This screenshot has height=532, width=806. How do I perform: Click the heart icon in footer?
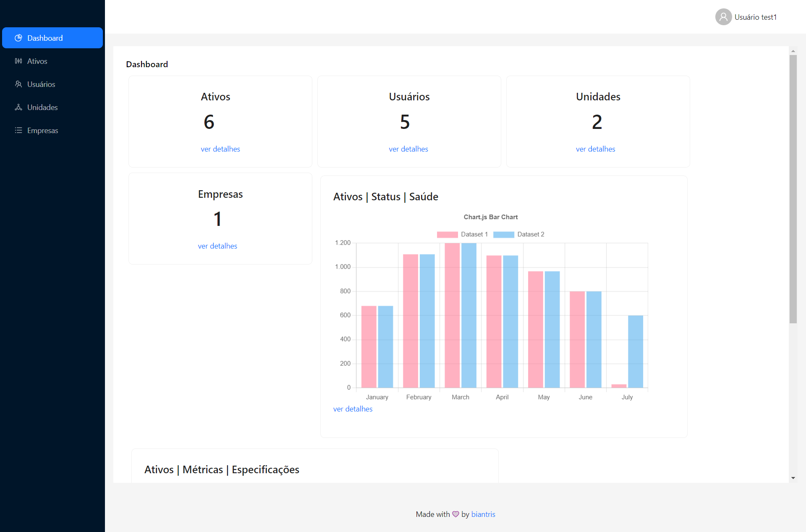tap(455, 514)
